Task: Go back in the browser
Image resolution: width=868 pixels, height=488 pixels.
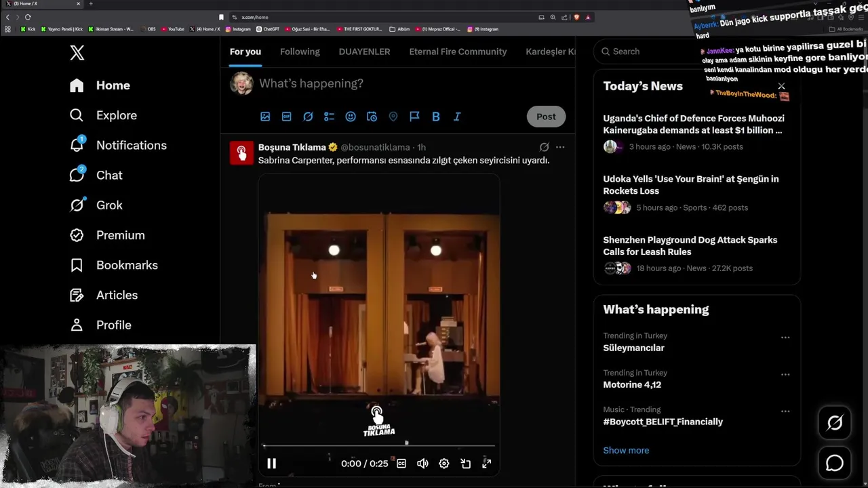Action: pyautogui.click(x=7, y=17)
